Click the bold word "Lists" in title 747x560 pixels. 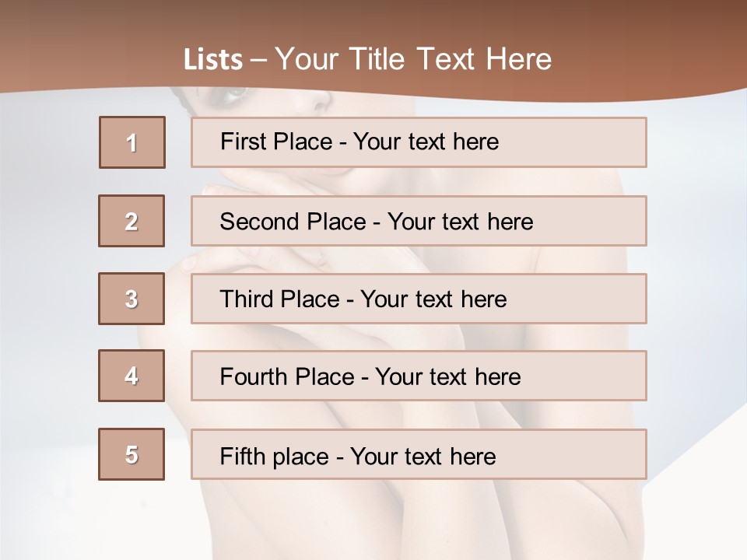coord(213,60)
